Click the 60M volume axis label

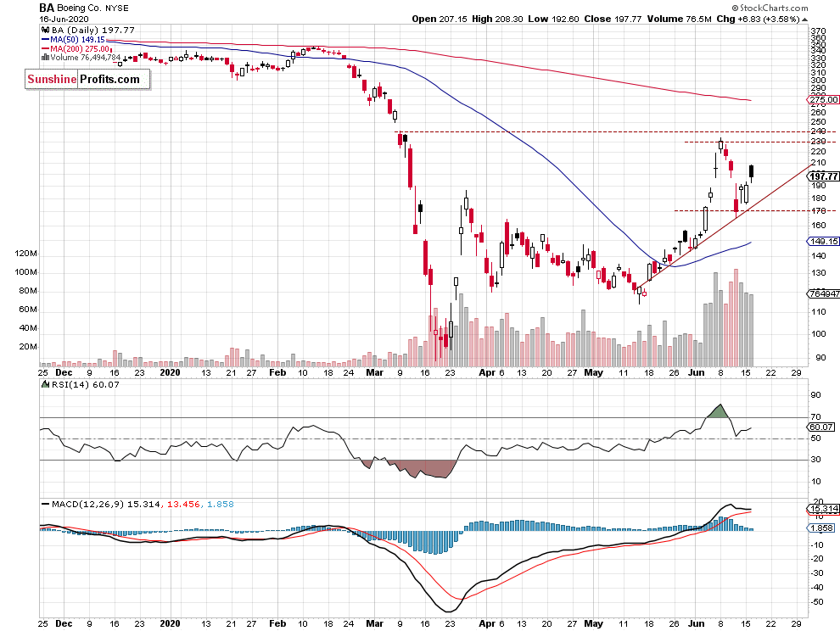[28, 309]
